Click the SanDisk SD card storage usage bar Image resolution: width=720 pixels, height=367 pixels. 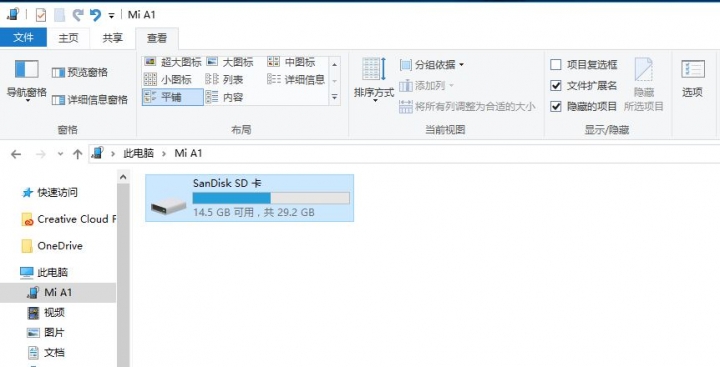(271, 198)
